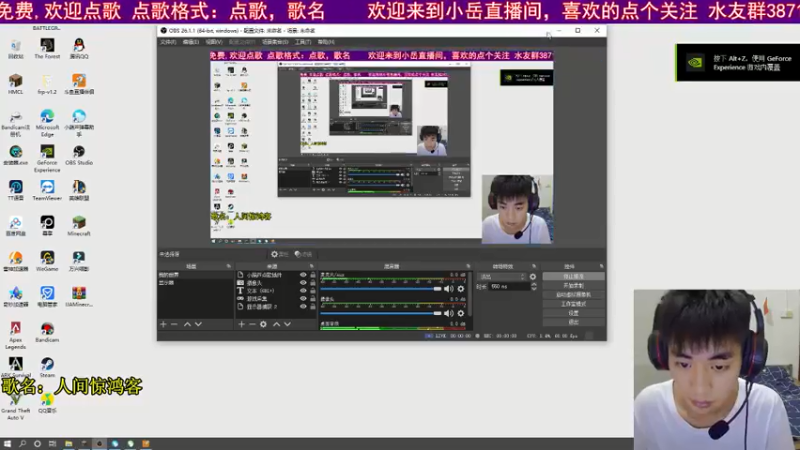Open the File menu in OBS

click(168, 42)
